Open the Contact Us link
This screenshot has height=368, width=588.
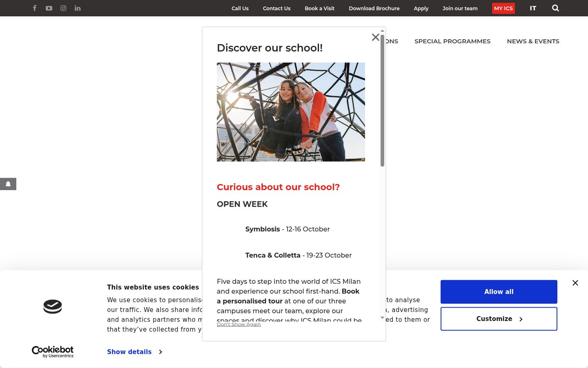(277, 8)
